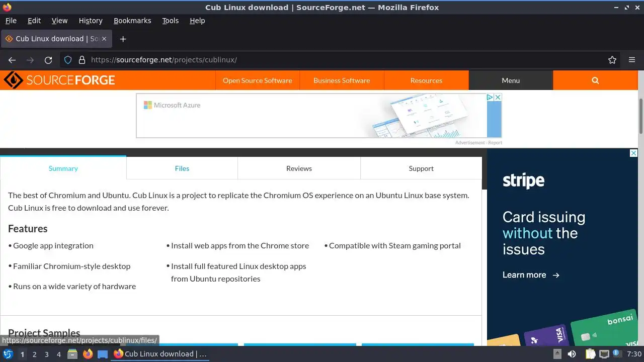Open the Help menu
Viewport: 644px width, 362px height.
197,21
